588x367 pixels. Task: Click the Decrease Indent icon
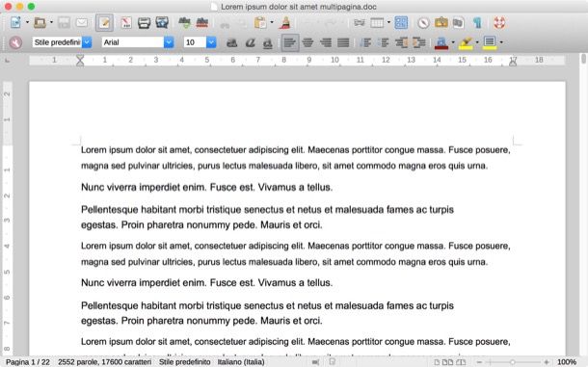click(401, 42)
